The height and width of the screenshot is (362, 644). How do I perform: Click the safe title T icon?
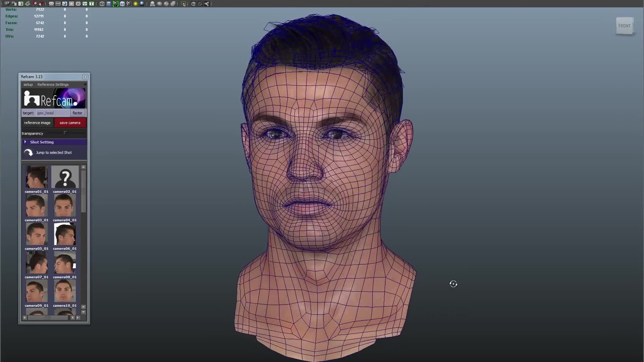pyautogui.click(x=92, y=4)
